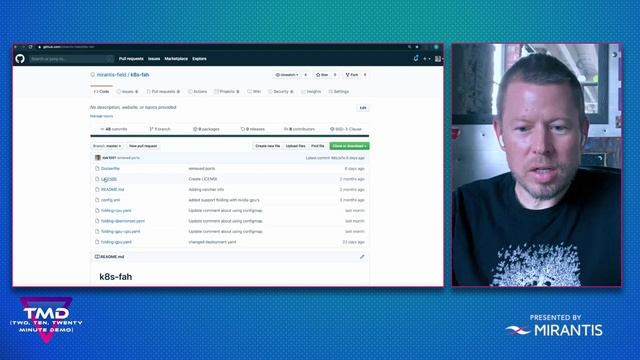Image resolution: width=640 pixels, height=360 pixels.
Task: View the releases link
Action: pos(253,129)
